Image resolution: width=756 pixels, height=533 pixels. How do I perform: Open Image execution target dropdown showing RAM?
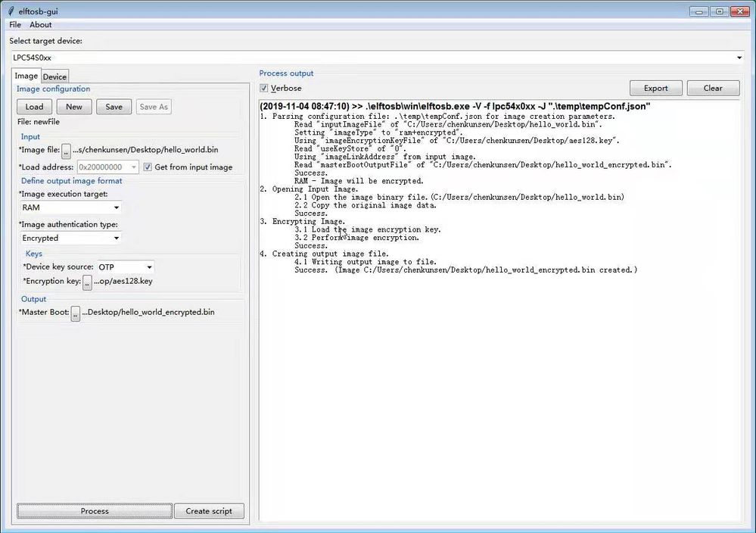coord(71,207)
